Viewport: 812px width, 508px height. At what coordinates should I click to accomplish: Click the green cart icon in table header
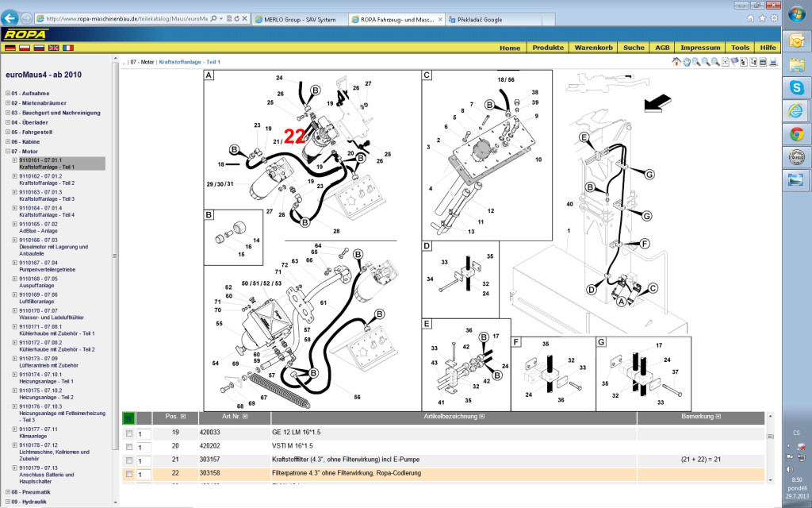(x=128, y=418)
